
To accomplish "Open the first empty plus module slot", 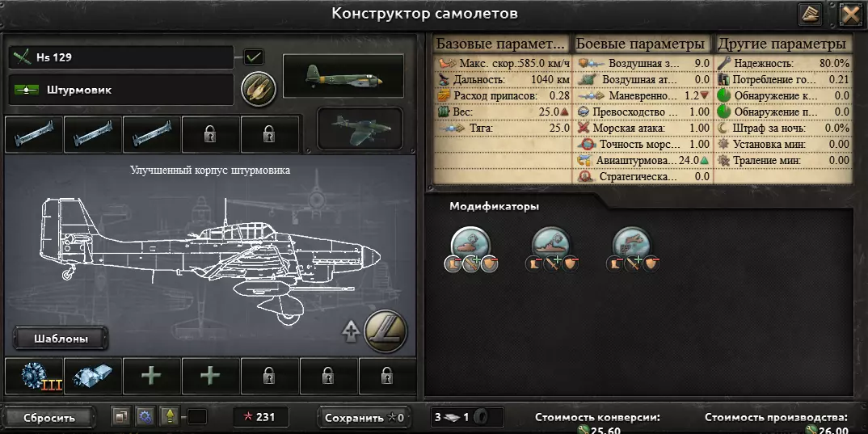I will click(x=151, y=376).
